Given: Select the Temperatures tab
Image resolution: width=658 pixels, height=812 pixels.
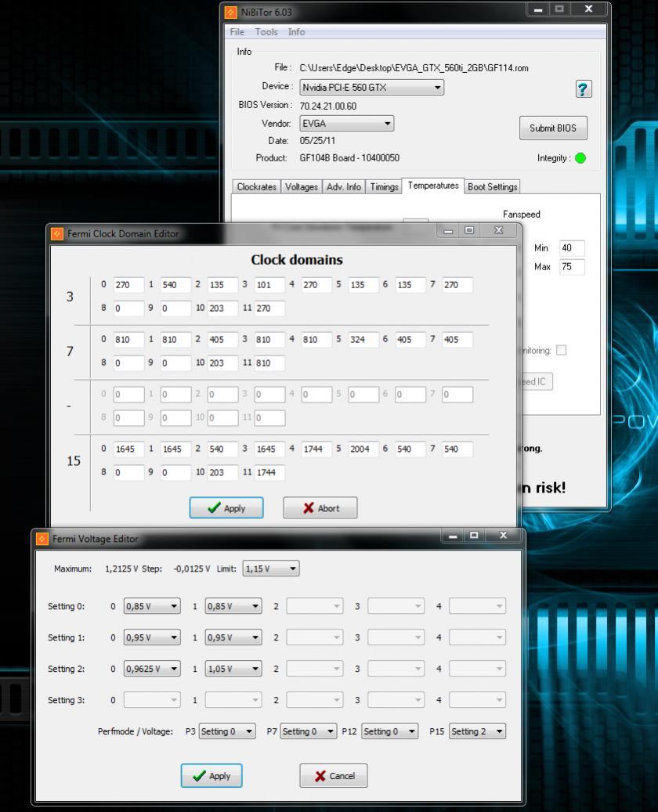Looking at the screenshot, I should point(433,186).
